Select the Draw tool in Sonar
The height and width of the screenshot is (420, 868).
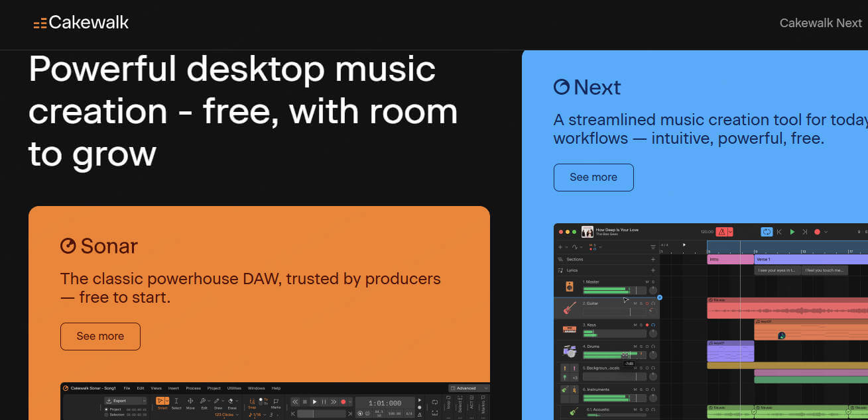(x=217, y=403)
